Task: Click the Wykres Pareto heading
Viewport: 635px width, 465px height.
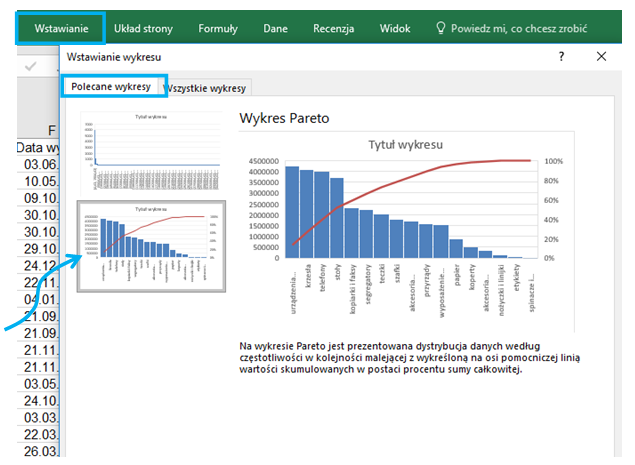Action: [284, 118]
